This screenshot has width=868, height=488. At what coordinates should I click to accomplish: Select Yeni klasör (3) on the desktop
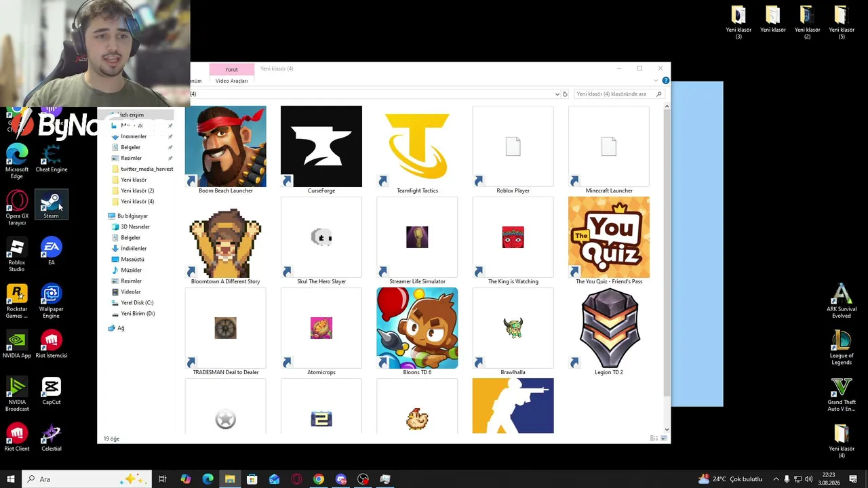click(738, 23)
